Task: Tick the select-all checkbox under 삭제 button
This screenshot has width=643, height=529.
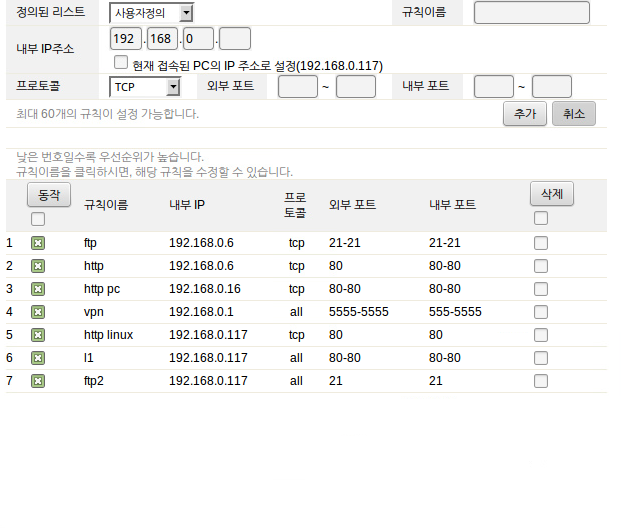Action: point(541,218)
